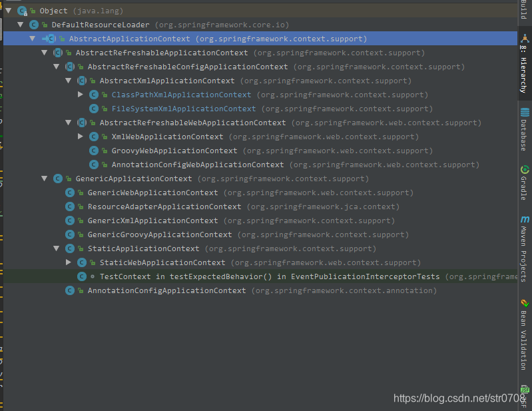Click FileSystemXmlApplicationContext class icon
532x411 pixels.
pos(94,109)
